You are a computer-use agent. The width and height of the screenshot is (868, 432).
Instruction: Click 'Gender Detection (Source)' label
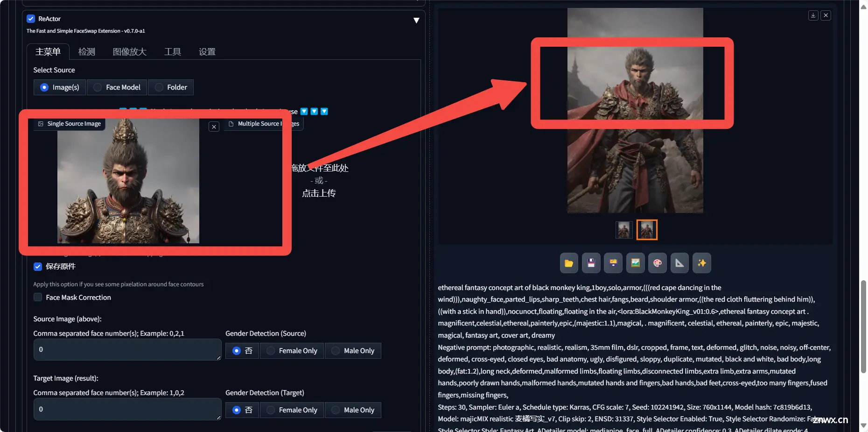[x=266, y=333]
